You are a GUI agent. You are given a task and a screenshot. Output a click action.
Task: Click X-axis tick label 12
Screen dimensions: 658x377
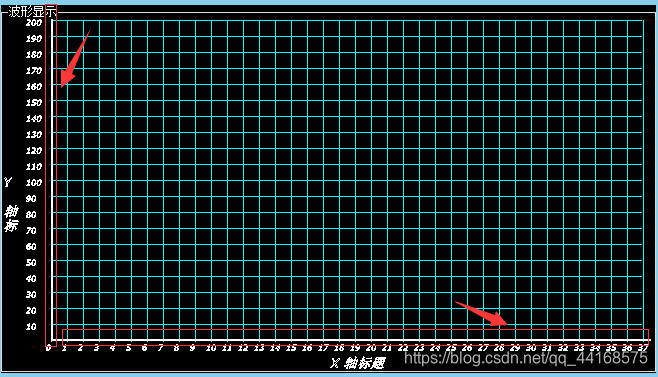tap(243, 348)
